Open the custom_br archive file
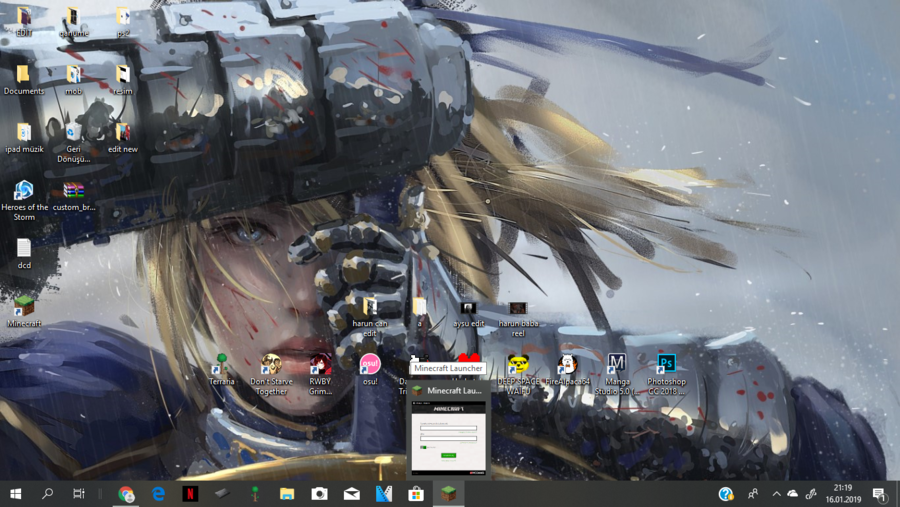The image size is (900, 507). click(73, 196)
